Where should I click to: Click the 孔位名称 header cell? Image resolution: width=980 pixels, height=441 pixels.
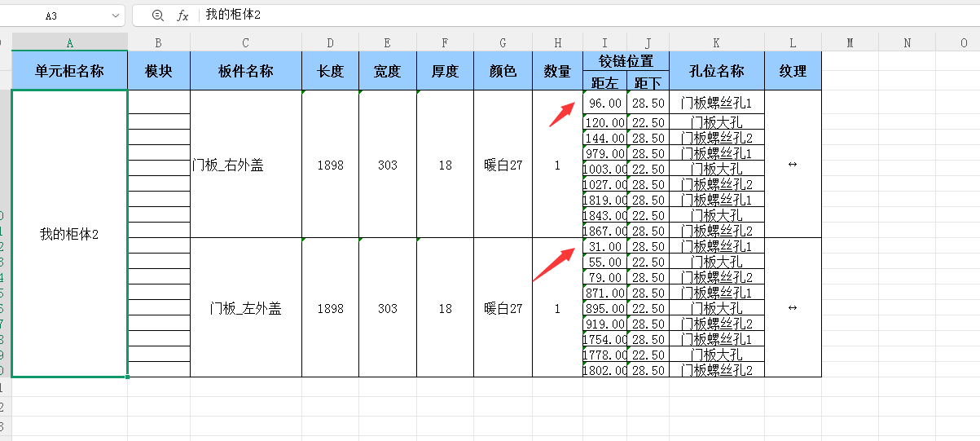tap(716, 71)
